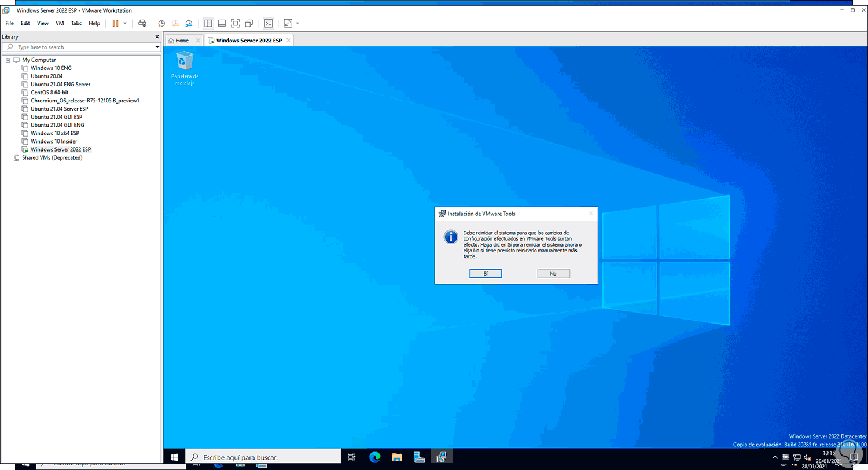Click the guest taskbar search box
The width and height of the screenshot is (868, 470).
(263, 457)
